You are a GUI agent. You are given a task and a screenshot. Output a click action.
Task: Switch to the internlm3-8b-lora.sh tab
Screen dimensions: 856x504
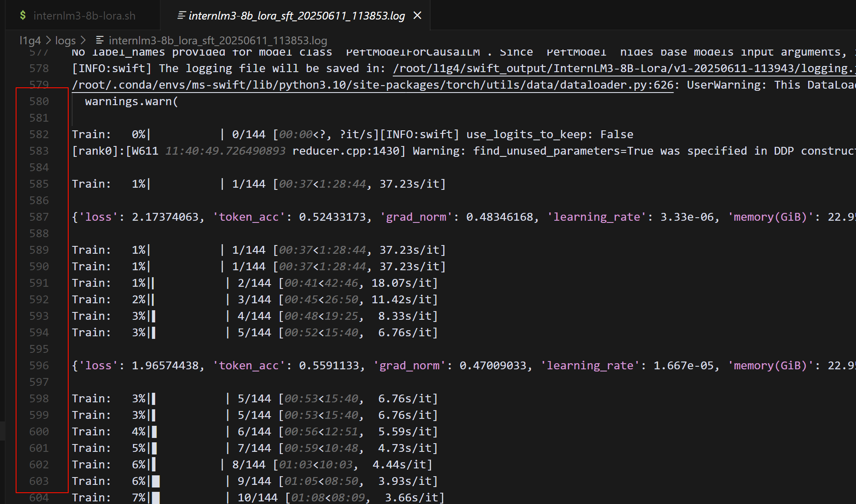tap(84, 16)
